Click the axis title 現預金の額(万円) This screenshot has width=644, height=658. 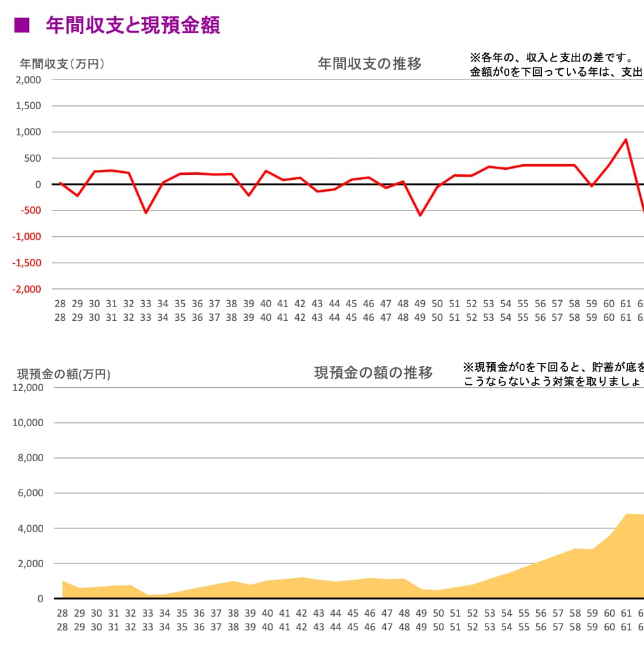point(63,374)
